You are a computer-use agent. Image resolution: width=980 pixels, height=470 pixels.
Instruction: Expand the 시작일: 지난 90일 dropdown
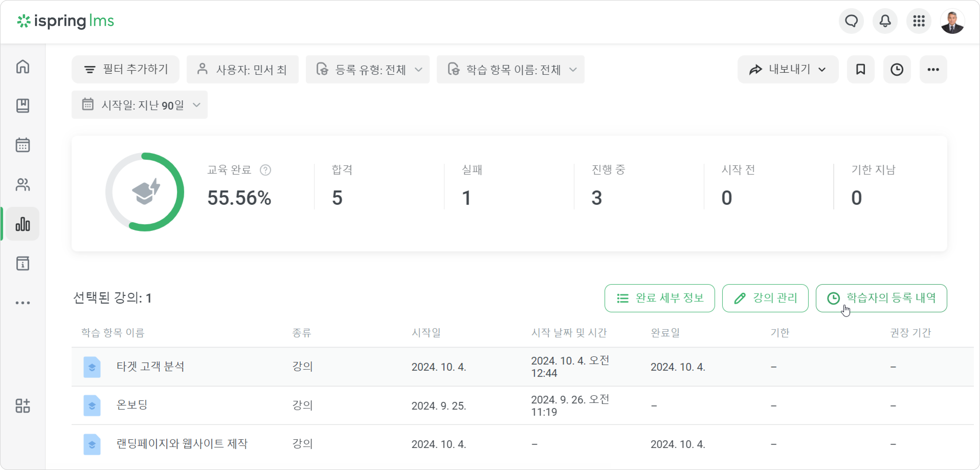pos(140,105)
